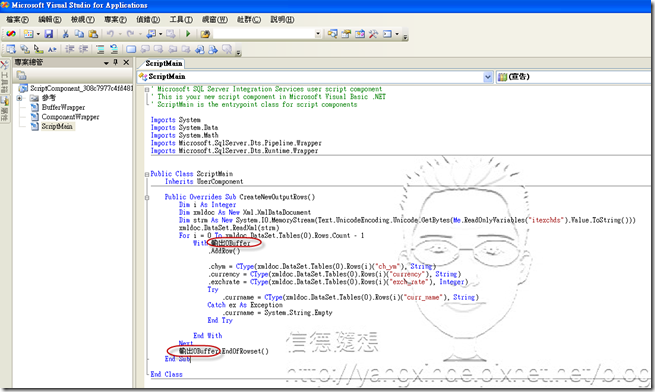The image size is (655, 392).
Task: Comment out the selected lines icon
Action: [100, 49]
